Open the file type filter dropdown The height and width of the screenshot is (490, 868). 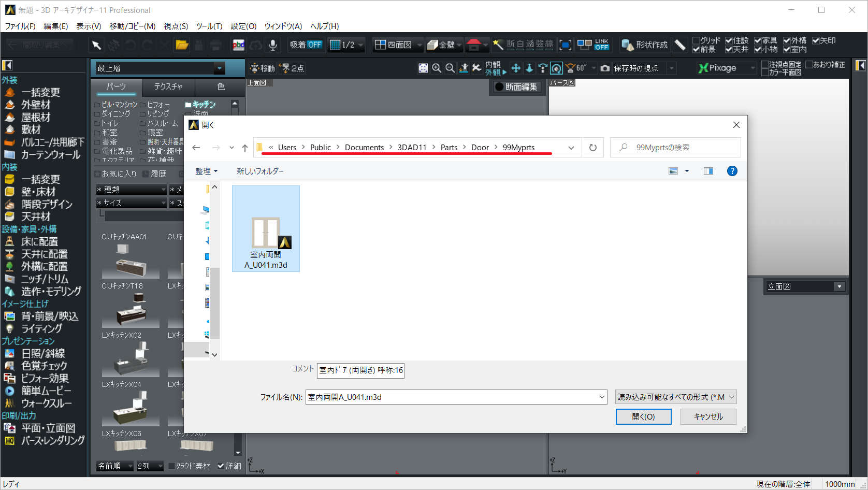click(676, 397)
